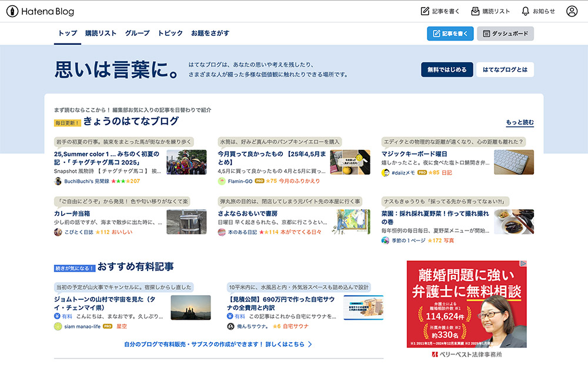
Task: Click the 日記 tag next to ★85
Action: point(447,173)
